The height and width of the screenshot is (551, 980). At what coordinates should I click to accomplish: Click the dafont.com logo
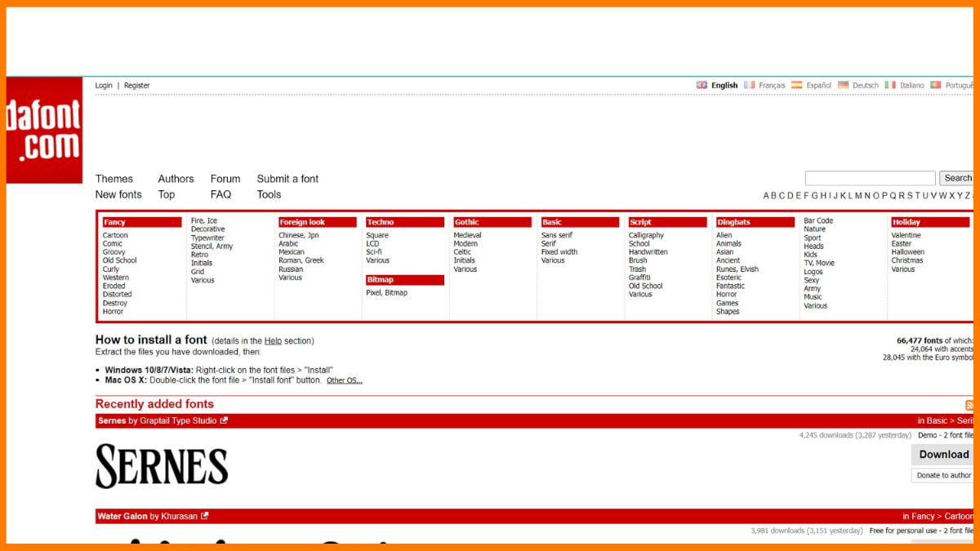[x=45, y=131]
